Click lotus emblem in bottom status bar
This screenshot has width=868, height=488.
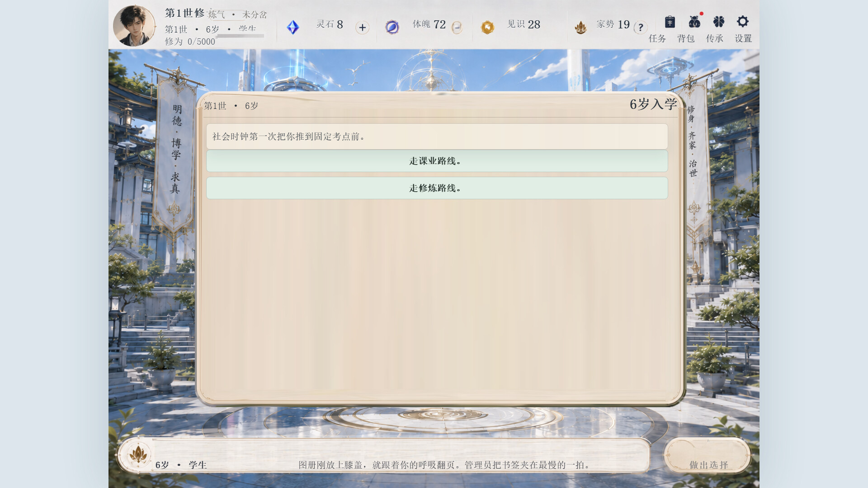pos(138,455)
